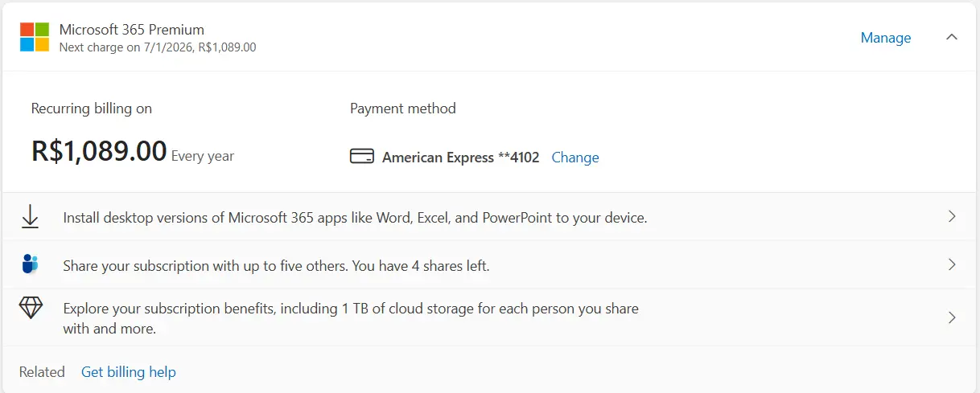Click the credit card icon
Screen dimensions: 980x393
coord(362,157)
